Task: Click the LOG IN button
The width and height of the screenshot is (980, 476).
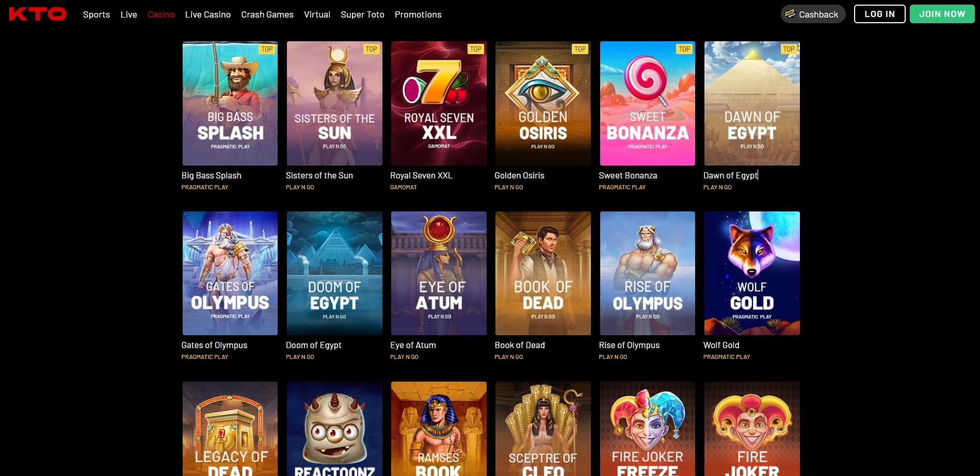Action: 879,14
